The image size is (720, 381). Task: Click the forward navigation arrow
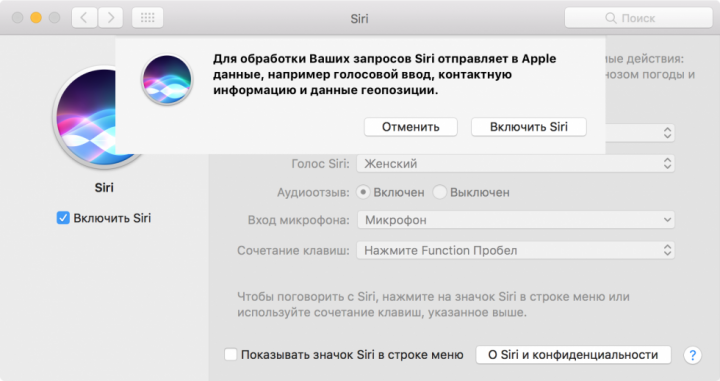click(x=110, y=18)
